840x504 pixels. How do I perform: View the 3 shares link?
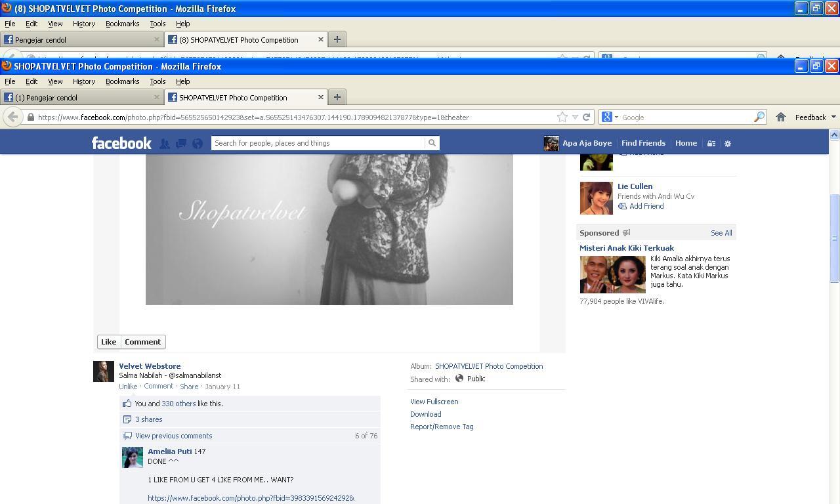pyautogui.click(x=149, y=419)
